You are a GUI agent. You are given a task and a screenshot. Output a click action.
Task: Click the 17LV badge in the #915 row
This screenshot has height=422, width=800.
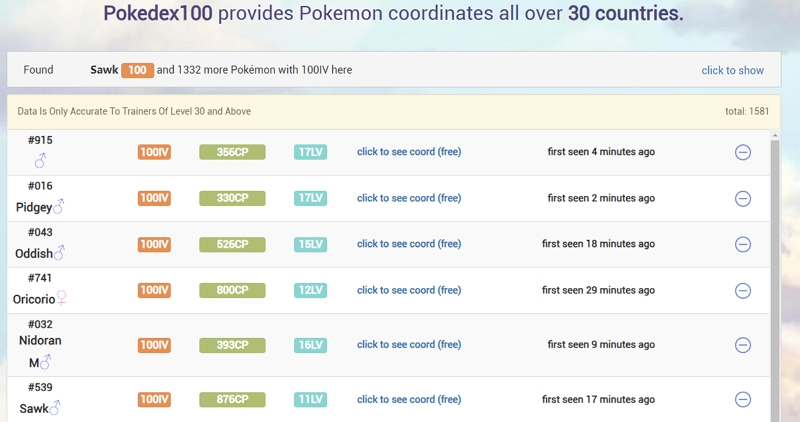point(310,152)
